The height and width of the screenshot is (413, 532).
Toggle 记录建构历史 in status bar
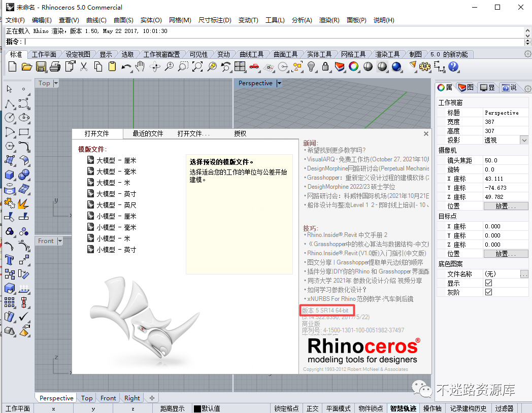pos(468,408)
